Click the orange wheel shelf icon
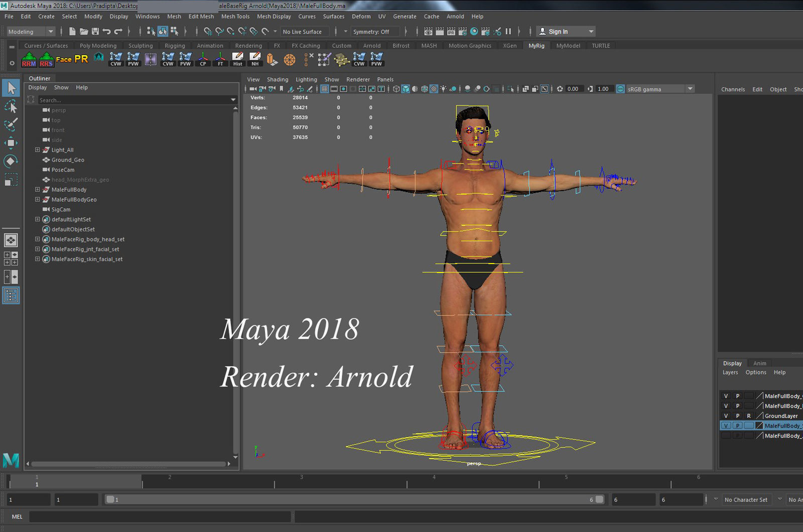803x532 pixels. click(x=290, y=60)
